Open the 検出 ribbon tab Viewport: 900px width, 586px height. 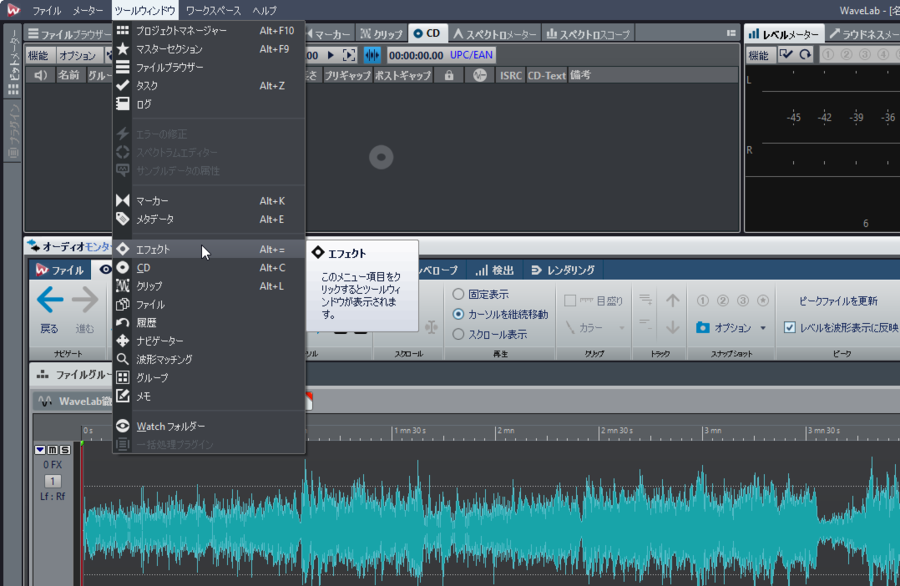[x=495, y=270]
